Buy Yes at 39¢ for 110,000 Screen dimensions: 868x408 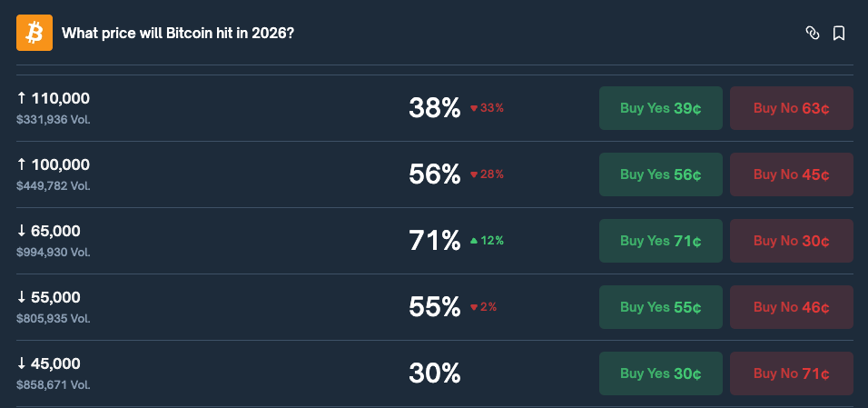click(x=660, y=108)
